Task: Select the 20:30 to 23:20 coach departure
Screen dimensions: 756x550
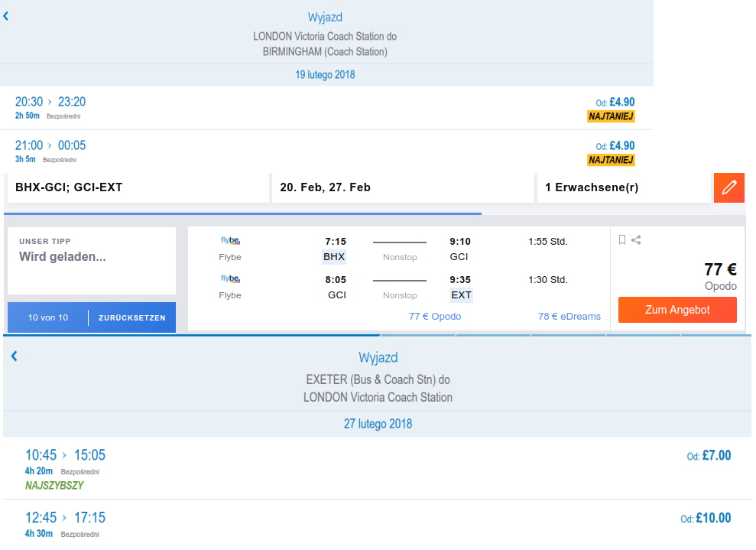Action: (326, 108)
